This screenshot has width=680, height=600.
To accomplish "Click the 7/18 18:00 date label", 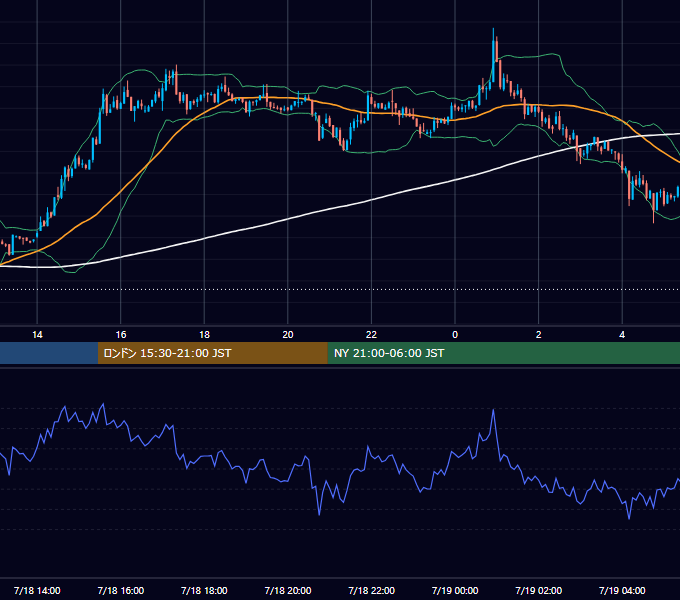I will coord(204,590).
